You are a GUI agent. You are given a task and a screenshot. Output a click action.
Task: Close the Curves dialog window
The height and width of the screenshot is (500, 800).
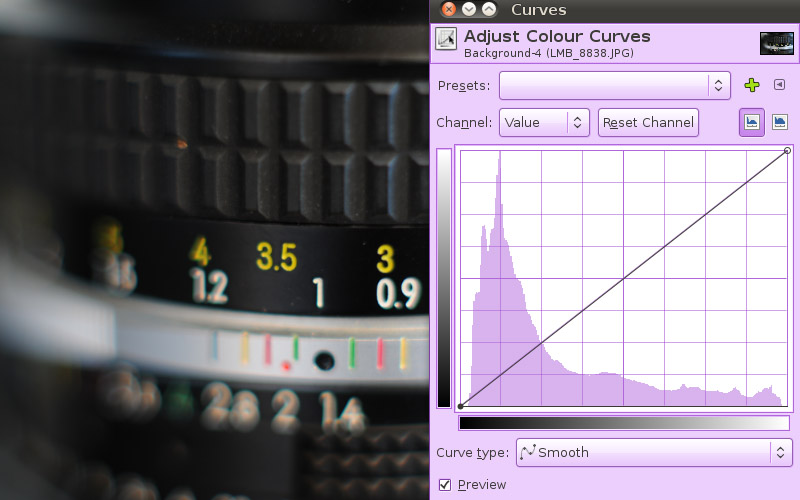(x=448, y=10)
